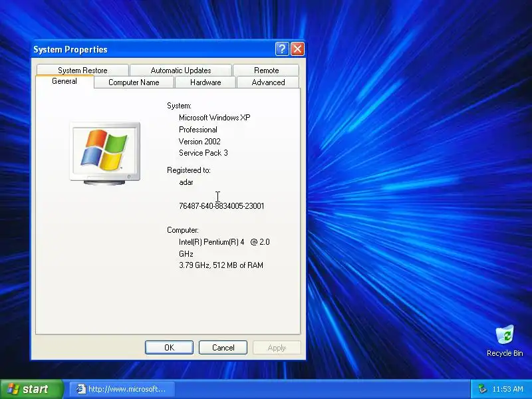532x399 pixels.
Task: Switch to the System Restore tab
Action: [82, 70]
